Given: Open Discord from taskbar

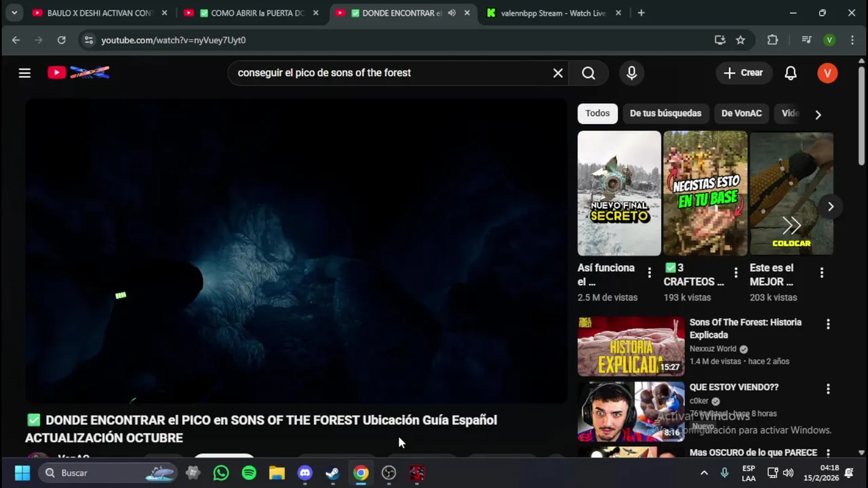Looking at the screenshot, I should click(304, 473).
